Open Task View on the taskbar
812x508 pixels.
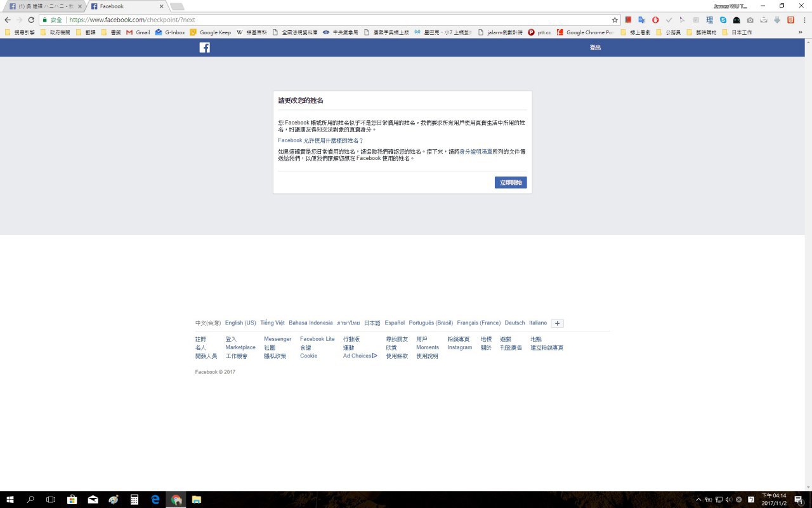51,500
